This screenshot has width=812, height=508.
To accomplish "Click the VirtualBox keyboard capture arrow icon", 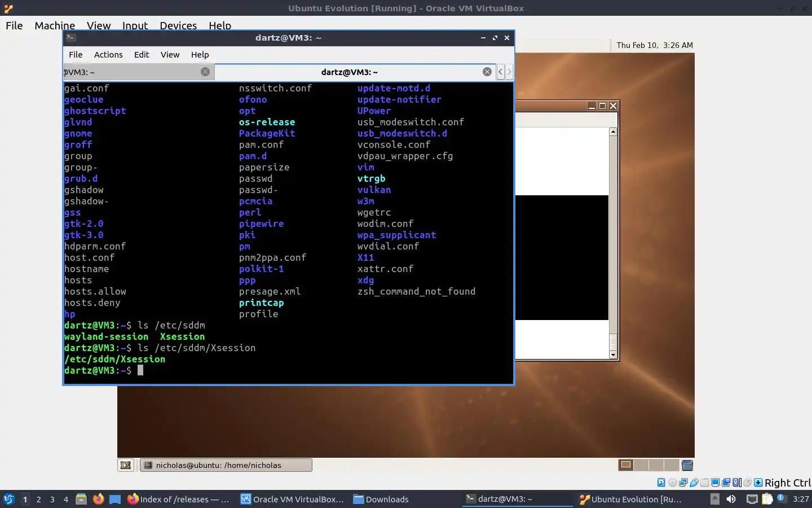I will pos(758,483).
